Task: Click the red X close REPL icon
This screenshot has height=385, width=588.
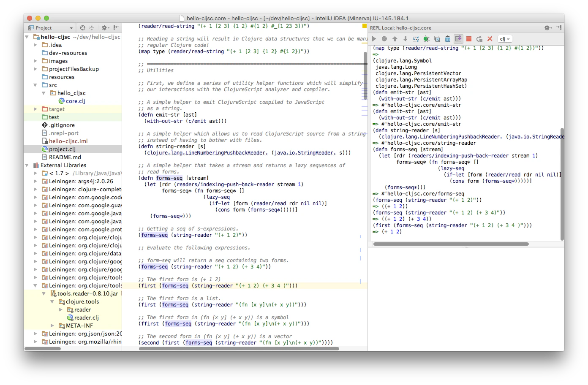Action: point(490,39)
